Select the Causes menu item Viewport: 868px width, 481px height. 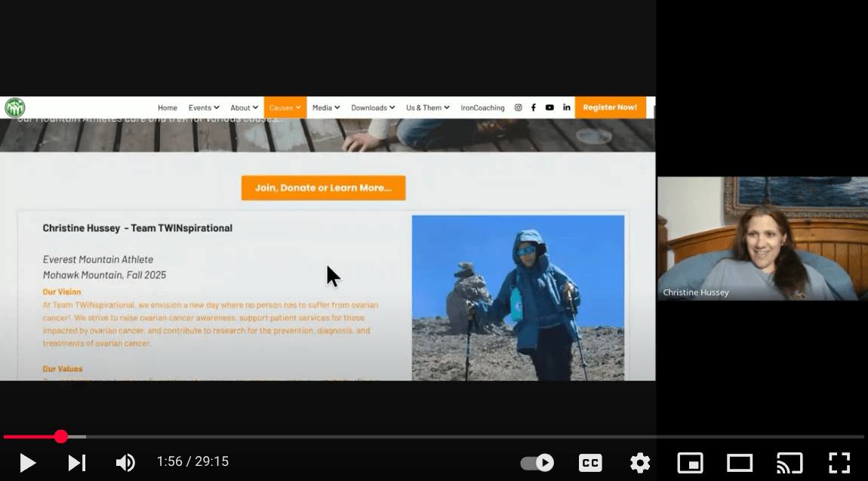285,108
